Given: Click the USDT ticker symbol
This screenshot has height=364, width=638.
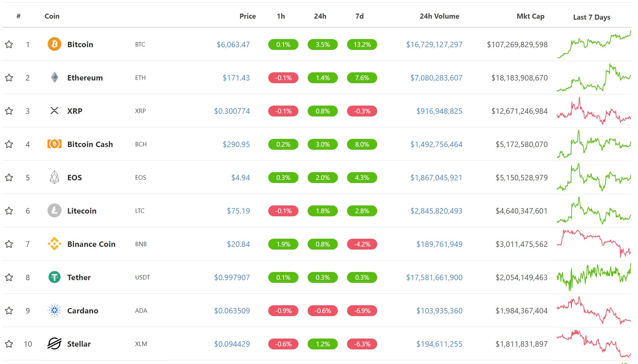Looking at the screenshot, I should click(x=142, y=277).
